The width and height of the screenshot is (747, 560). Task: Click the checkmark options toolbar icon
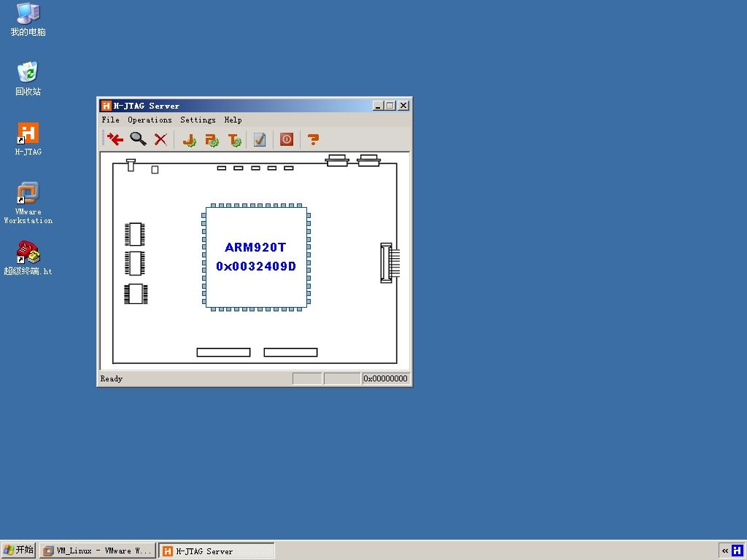[260, 139]
